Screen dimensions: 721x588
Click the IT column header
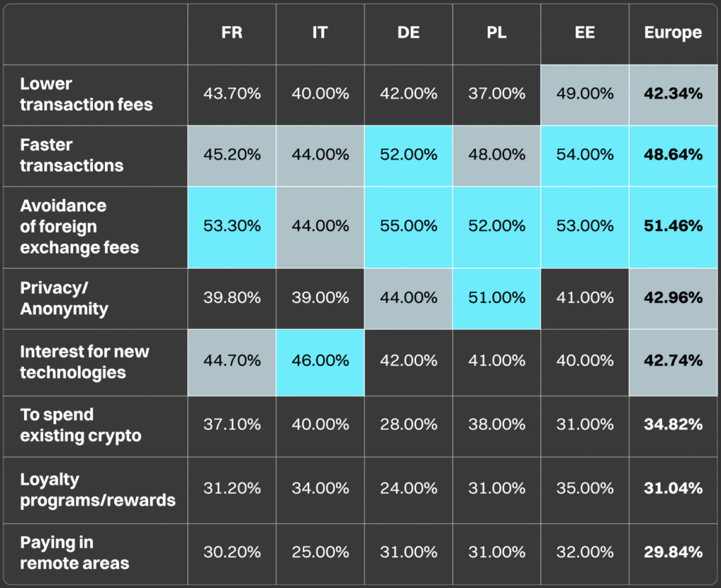click(x=320, y=33)
